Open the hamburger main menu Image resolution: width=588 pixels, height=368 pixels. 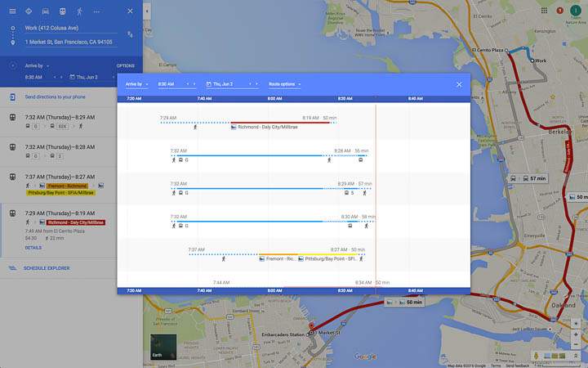tap(12, 11)
